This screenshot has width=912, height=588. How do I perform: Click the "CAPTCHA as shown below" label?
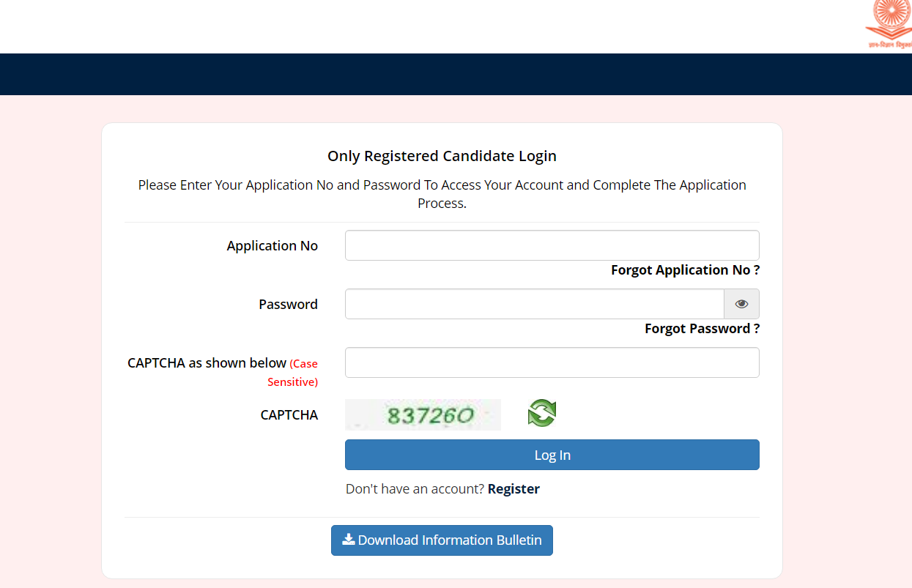207,363
